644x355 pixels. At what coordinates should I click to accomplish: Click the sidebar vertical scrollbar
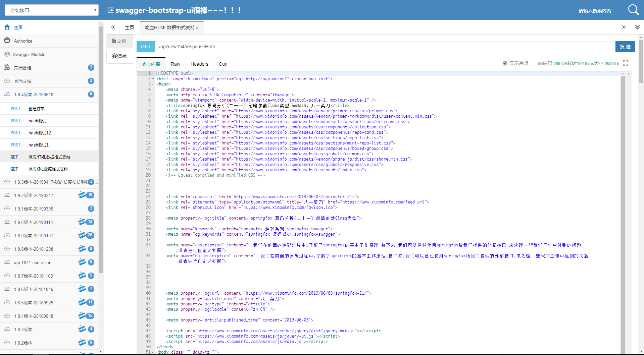[x=101, y=147]
